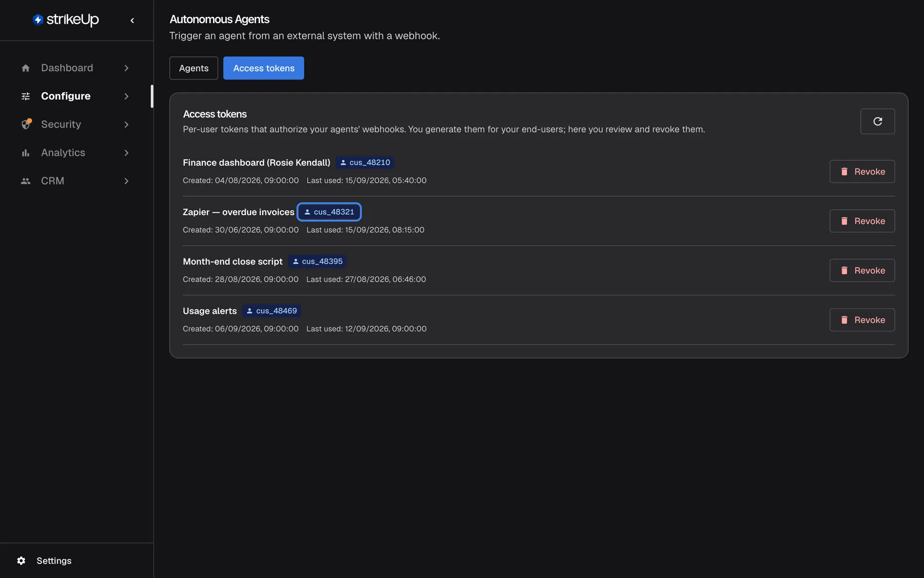Screen dimensions: 924x578
Task: Open the Analytics section
Action: (76, 153)
